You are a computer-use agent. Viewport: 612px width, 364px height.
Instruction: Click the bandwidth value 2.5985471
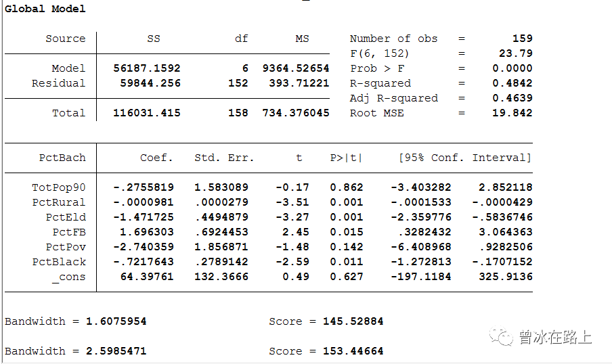(116, 350)
